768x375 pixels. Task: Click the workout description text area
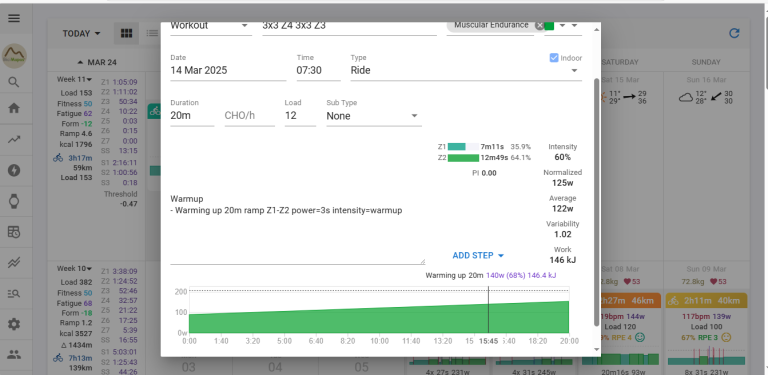pos(297,228)
